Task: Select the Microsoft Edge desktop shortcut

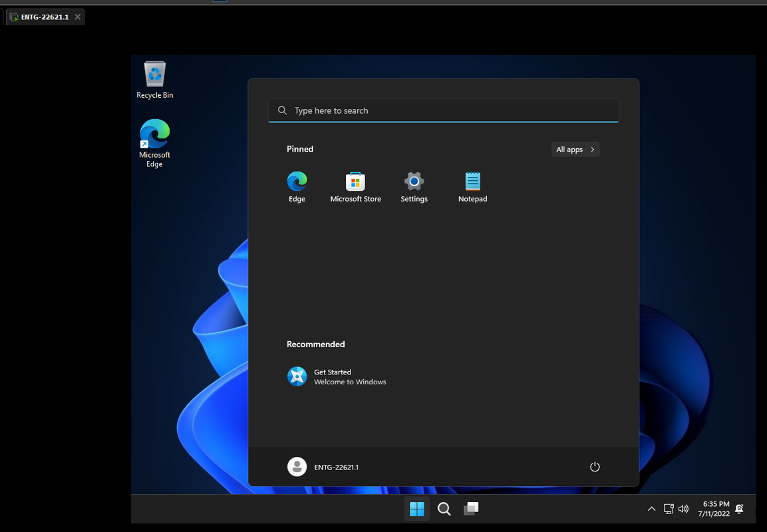Action: click(x=154, y=143)
